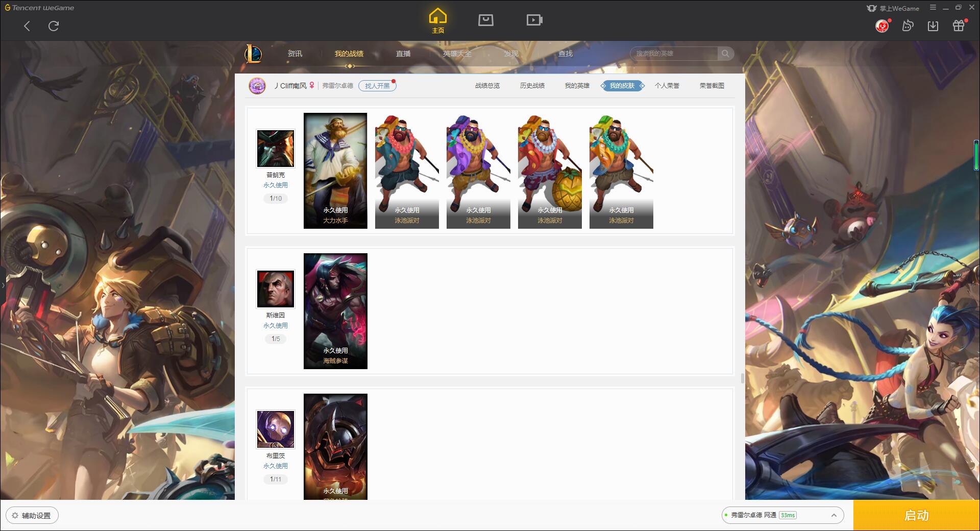Click the magnifier search icon
This screenshot has width=980, height=531.
[x=725, y=54]
